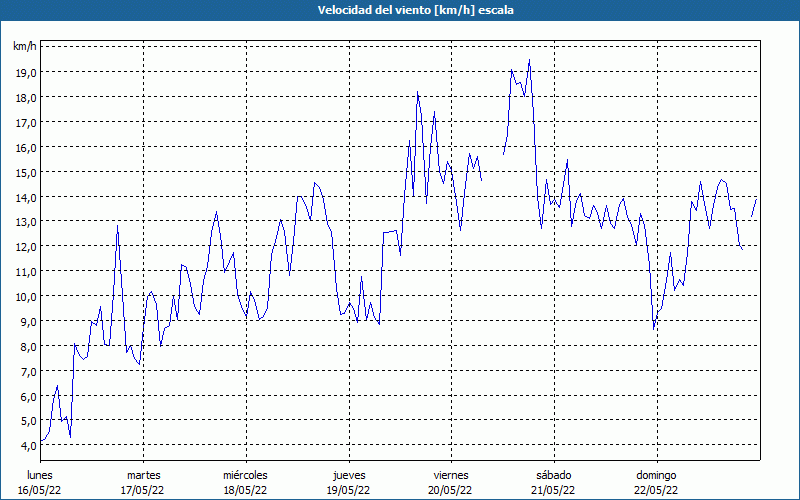Viewport: 800px width, 500px height.
Task: Click the '11,0' y-axis value
Action: click(x=26, y=272)
